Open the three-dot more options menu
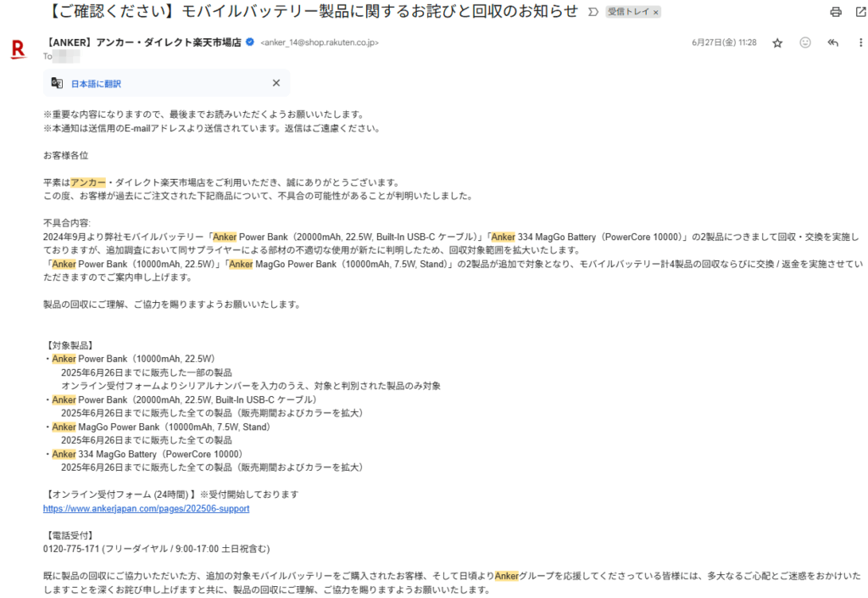This screenshot has height=598, width=868. [x=860, y=42]
